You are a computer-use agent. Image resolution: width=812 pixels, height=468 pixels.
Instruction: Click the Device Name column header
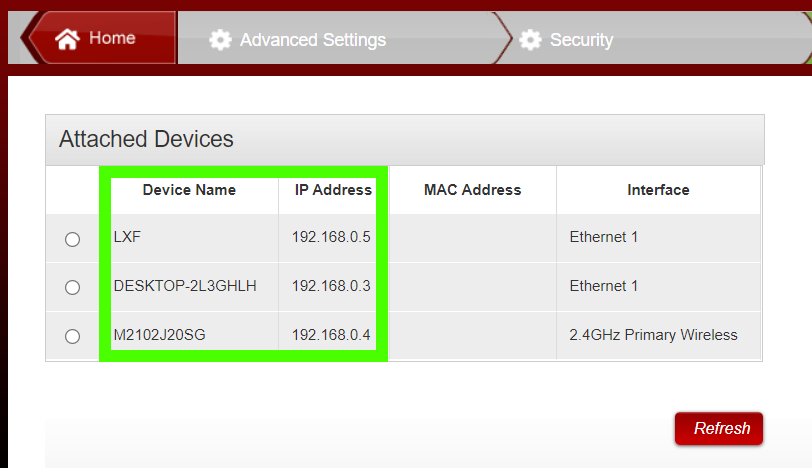click(x=189, y=190)
